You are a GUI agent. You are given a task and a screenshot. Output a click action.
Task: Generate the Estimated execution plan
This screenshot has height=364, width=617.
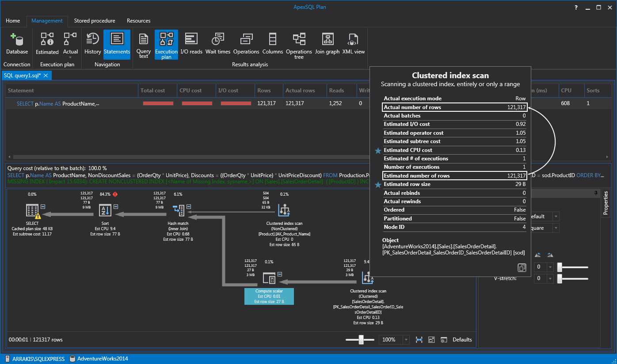(47, 44)
